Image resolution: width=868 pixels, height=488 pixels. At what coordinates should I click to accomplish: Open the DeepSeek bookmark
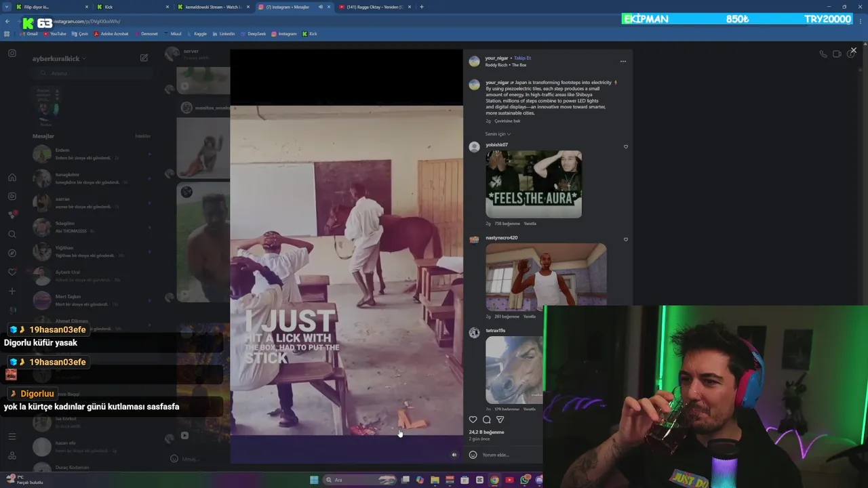click(x=253, y=33)
